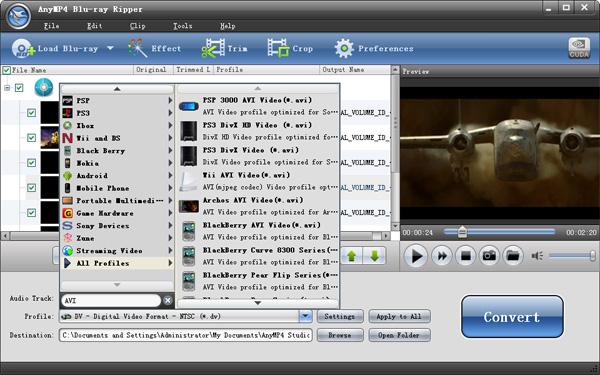Viewport: 600px width, 375px height.
Task: Toggle the first title checkbox
Action: (x=31, y=113)
